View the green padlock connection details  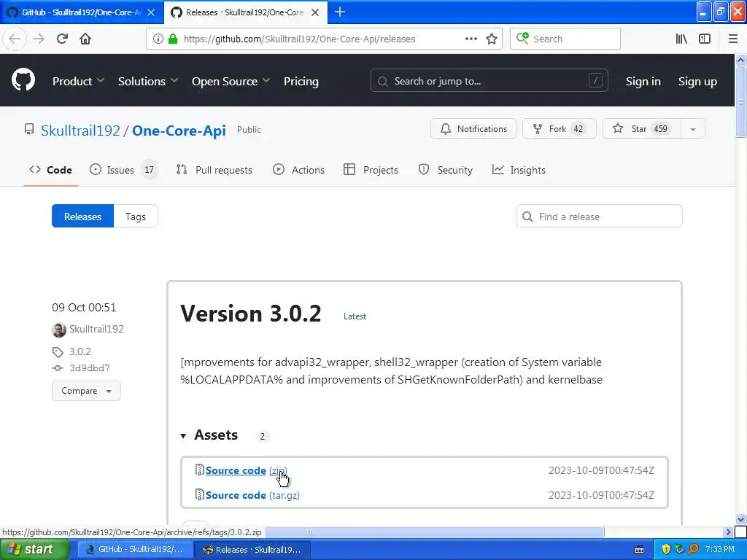(173, 39)
